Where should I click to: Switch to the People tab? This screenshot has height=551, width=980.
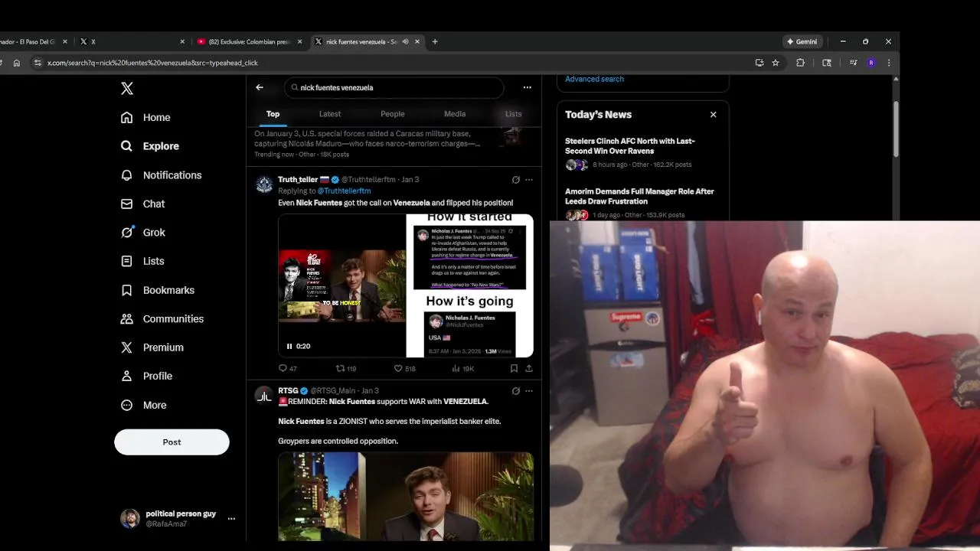tap(393, 114)
